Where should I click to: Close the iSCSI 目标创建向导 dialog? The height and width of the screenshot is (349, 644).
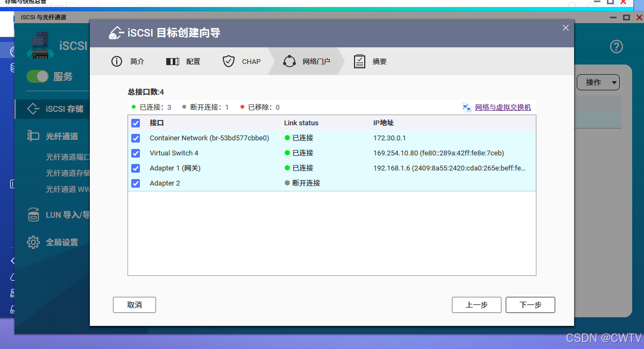(x=565, y=28)
